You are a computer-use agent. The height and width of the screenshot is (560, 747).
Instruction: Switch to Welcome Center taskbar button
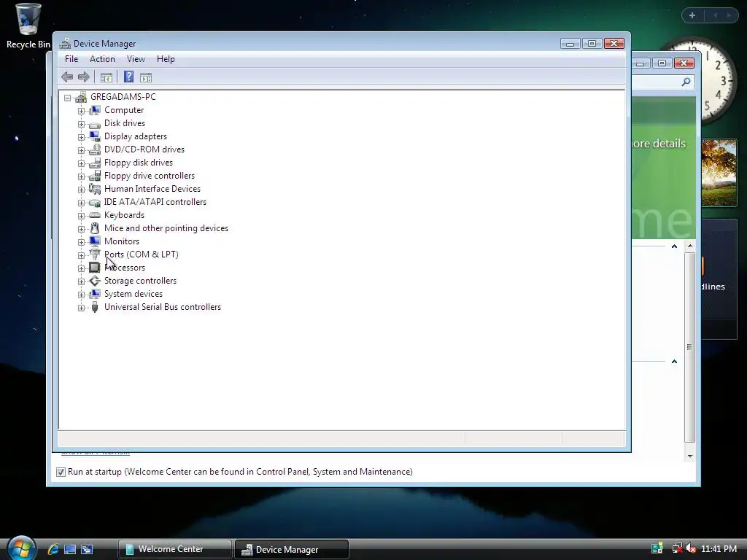(x=175, y=549)
